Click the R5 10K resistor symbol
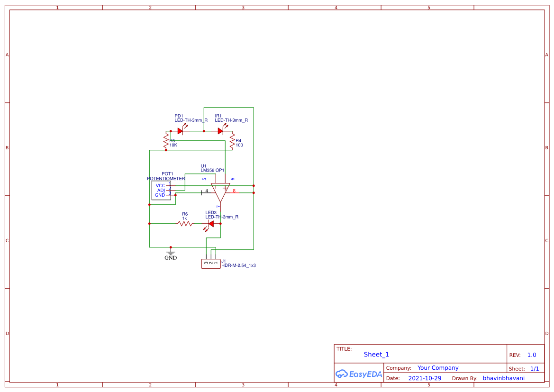This screenshot has width=554, height=392. tap(166, 141)
